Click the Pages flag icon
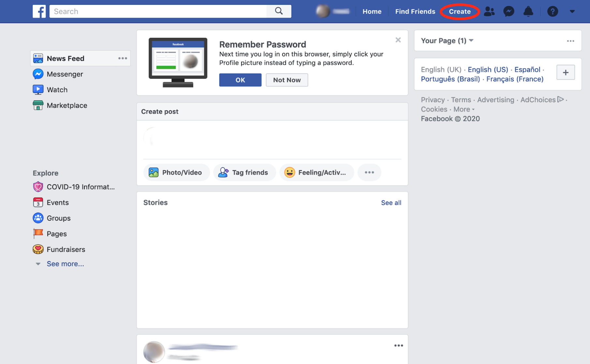 pyautogui.click(x=38, y=233)
